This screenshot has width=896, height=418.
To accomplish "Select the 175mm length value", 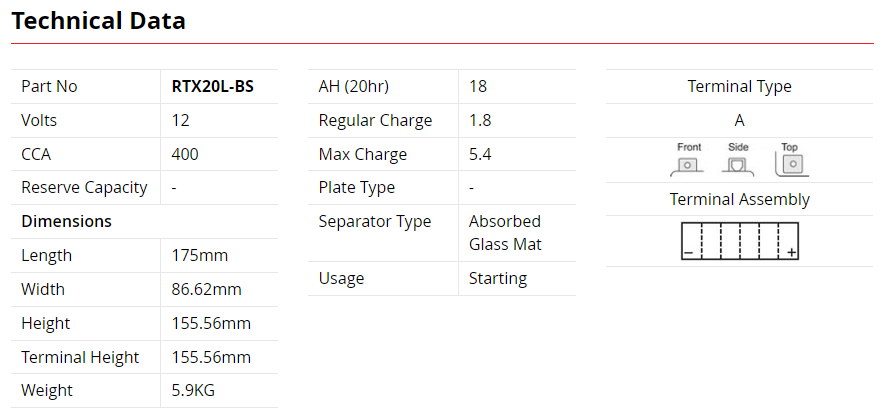I will [x=199, y=255].
